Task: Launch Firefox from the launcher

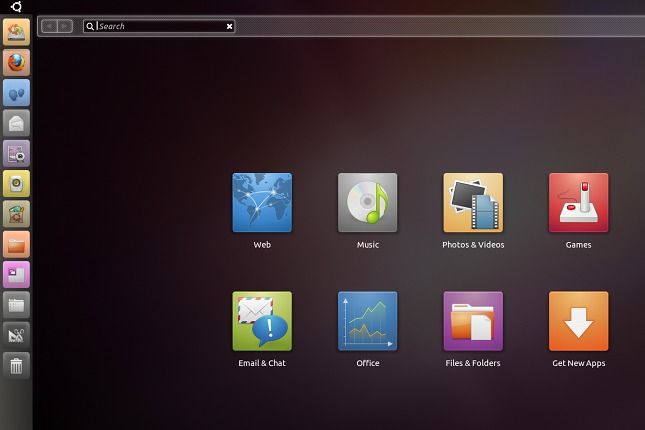Action: (17, 63)
